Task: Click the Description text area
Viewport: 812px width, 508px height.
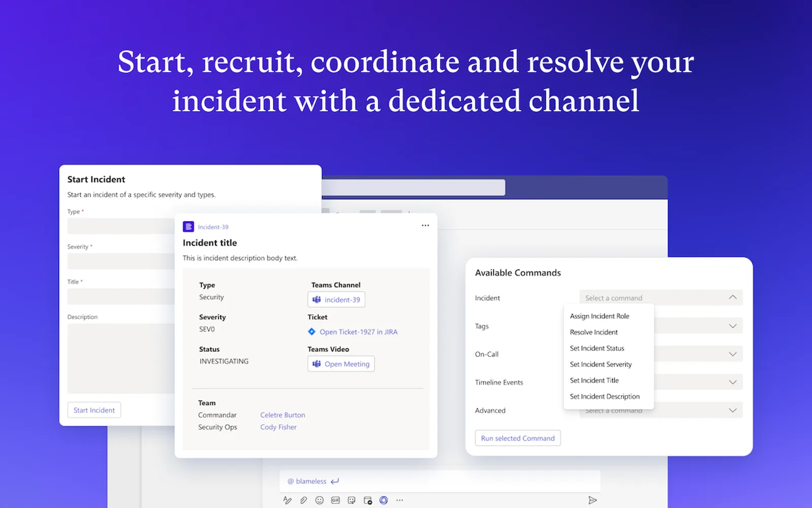Action: (x=121, y=359)
